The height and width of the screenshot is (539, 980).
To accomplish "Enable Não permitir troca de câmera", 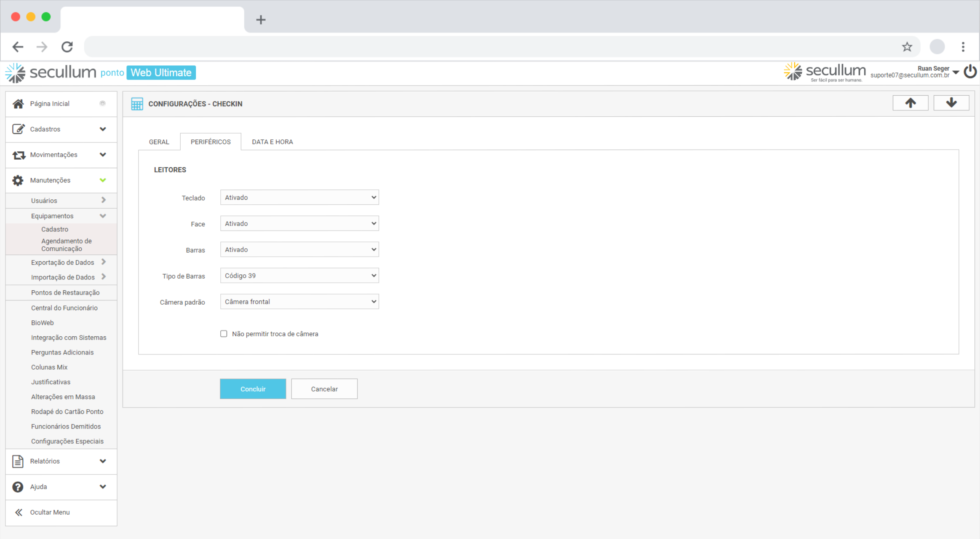I will [224, 334].
